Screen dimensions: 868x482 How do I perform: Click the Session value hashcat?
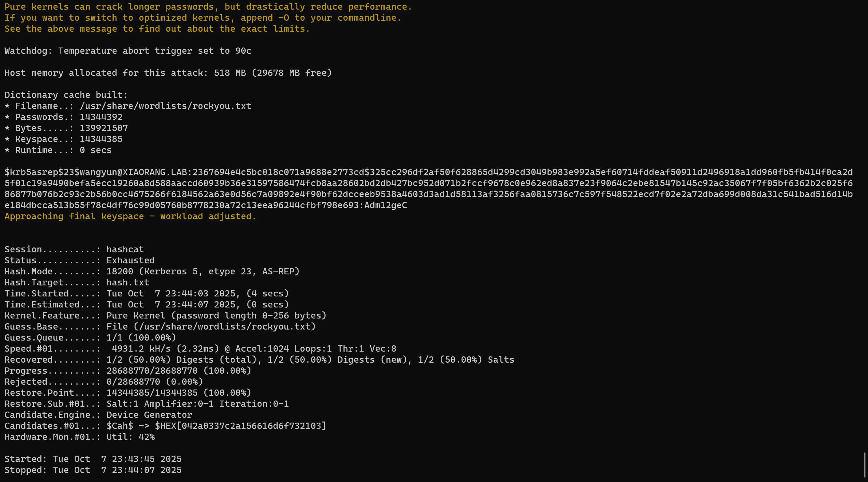125,249
